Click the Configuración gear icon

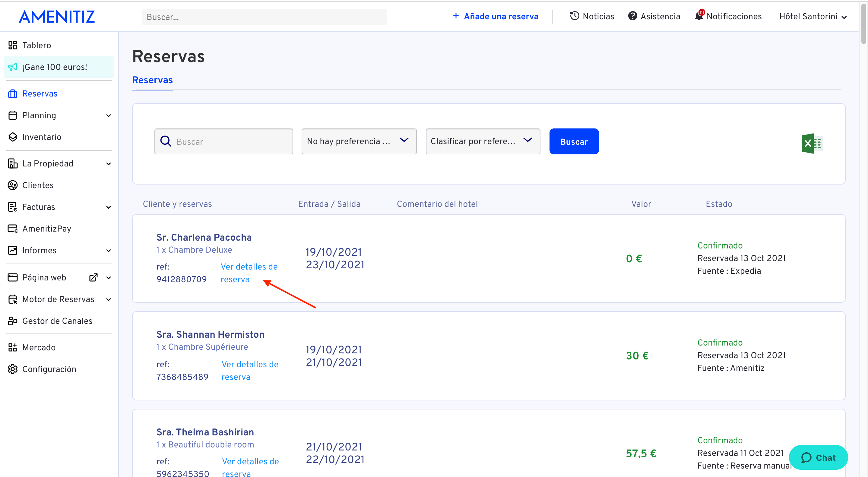point(12,369)
